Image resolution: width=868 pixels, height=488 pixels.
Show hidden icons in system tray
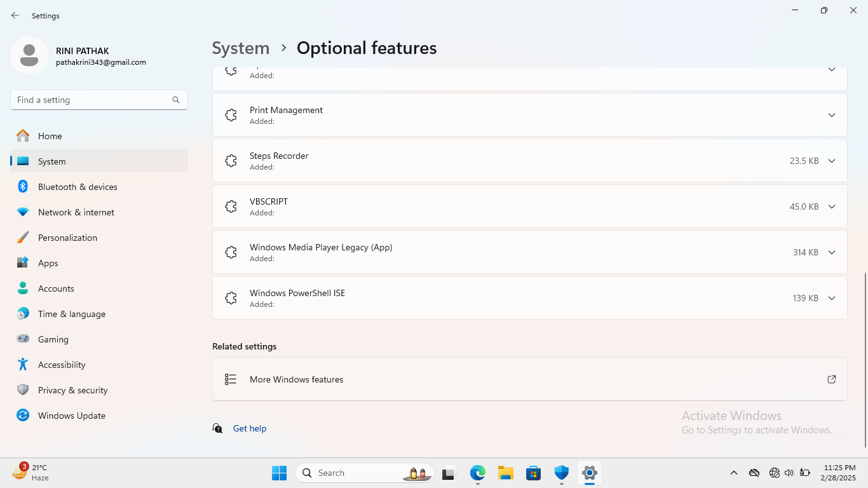click(733, 473)
